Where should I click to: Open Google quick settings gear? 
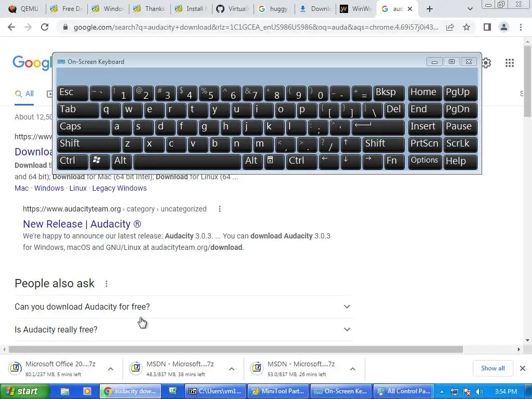486,63
